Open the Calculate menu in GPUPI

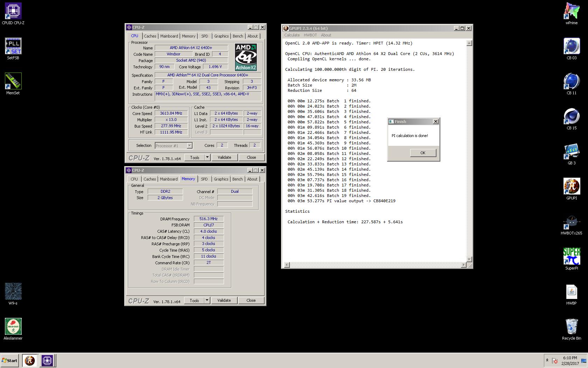point(292,35)
